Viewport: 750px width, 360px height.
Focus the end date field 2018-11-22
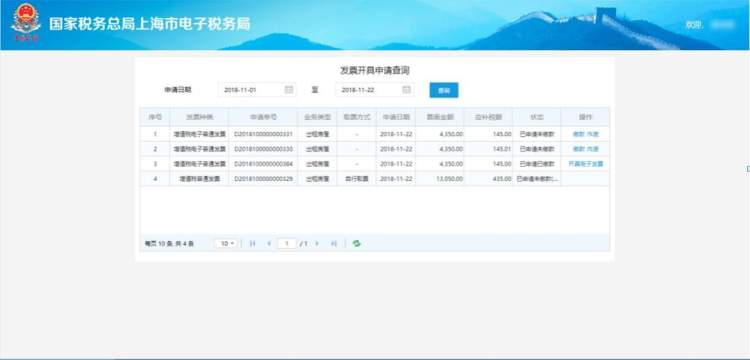tap(375, 90)
